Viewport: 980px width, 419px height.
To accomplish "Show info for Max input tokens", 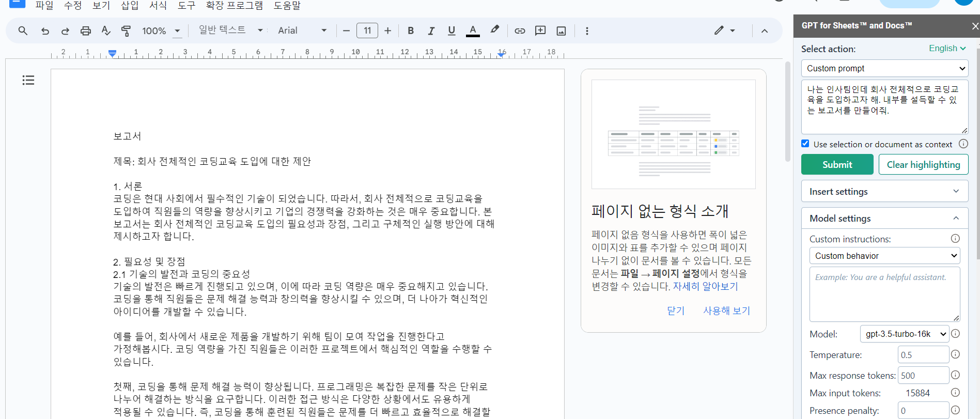I will tap(956, 393).
